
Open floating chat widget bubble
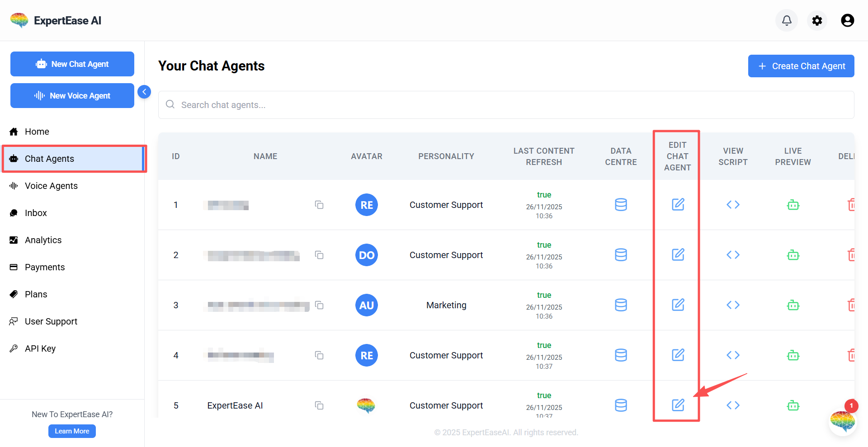[842, 421]
